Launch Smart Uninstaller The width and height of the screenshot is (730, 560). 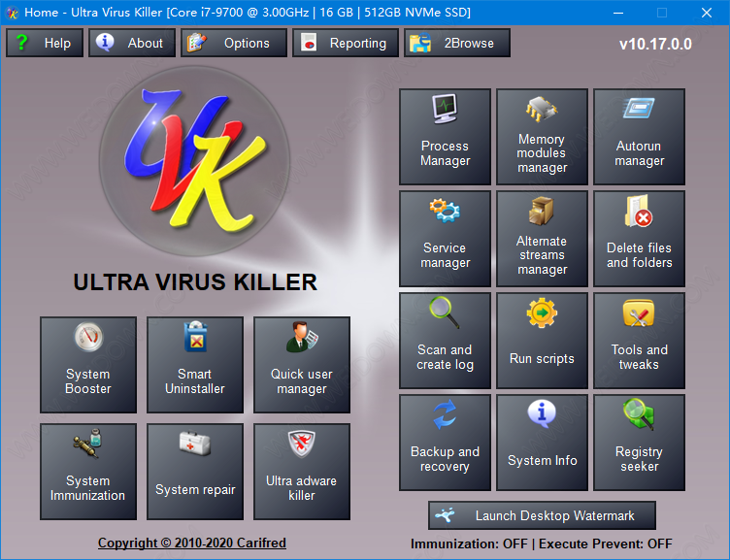[195, 365]
